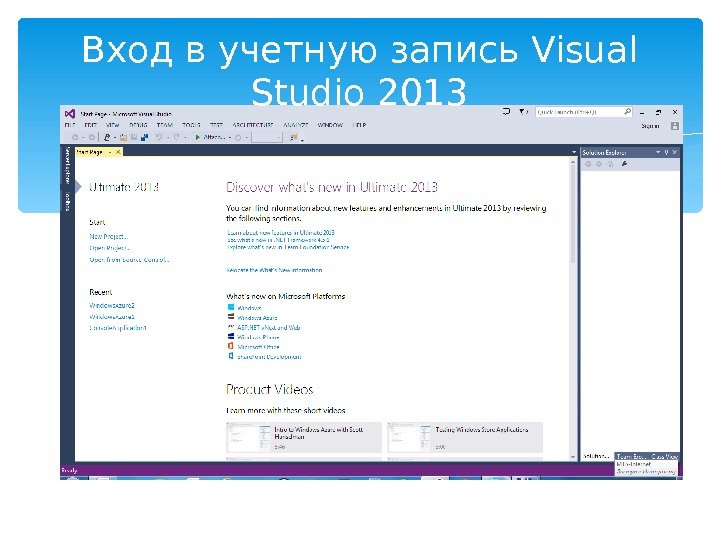Open the document tabs overflow dropdown arrow
The image size is (720, 540).
click(574, 152)
